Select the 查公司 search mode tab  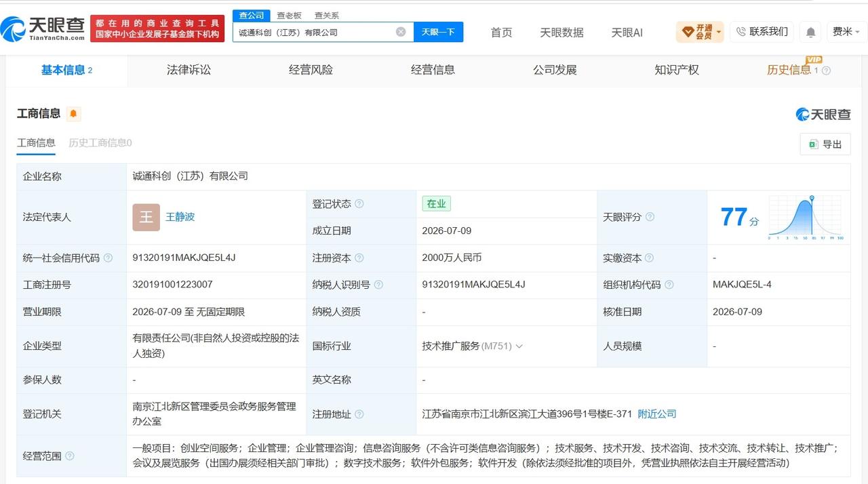pos(252,15)
